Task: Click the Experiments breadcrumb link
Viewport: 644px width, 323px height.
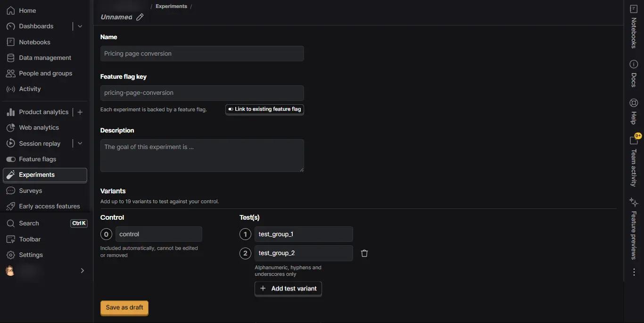Action: click(x=171, y=6)
